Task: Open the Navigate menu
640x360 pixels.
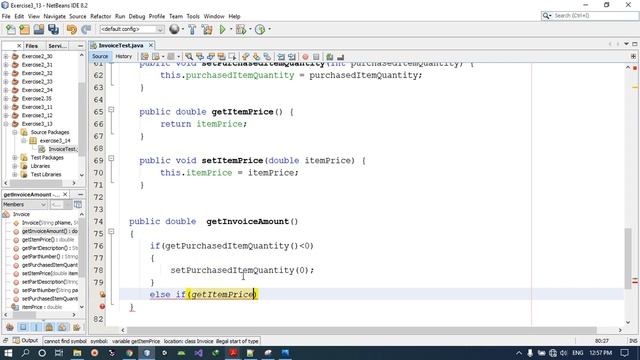Action: 54,16
